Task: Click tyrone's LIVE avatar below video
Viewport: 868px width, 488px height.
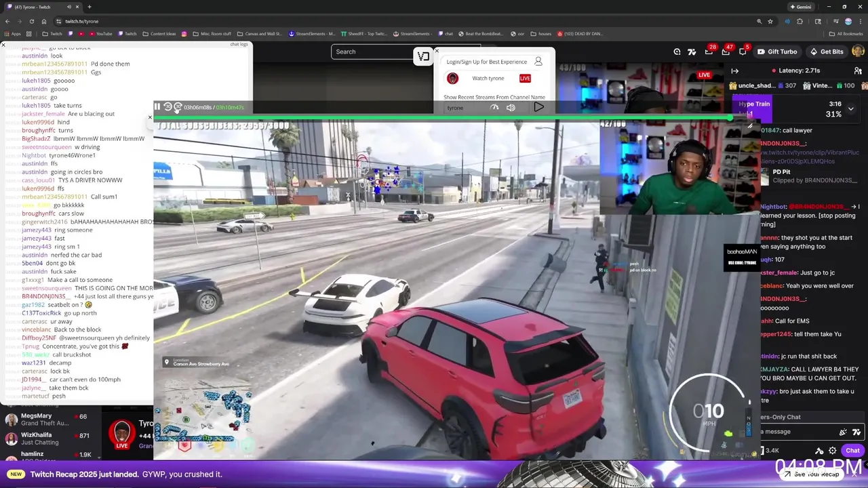Action: pyautogui.click(x=122, y=434)
